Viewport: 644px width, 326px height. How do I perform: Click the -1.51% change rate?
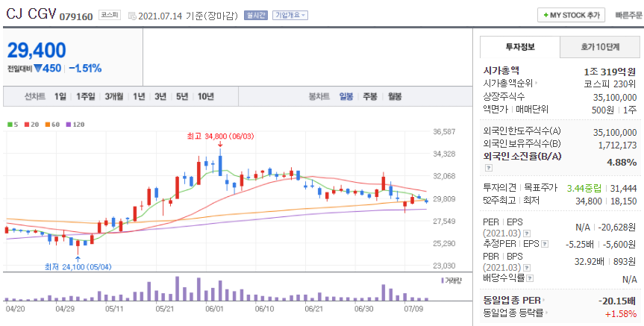(x=85, y=68)
